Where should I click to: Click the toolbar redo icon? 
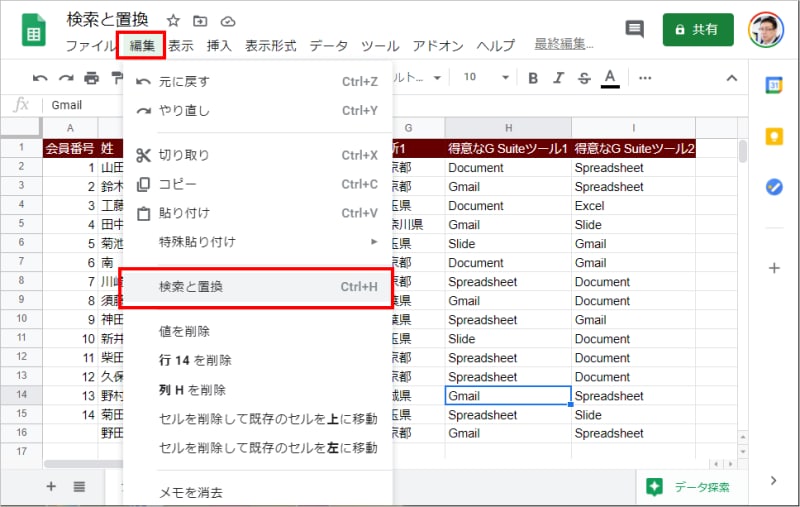[x=66, y=78]
